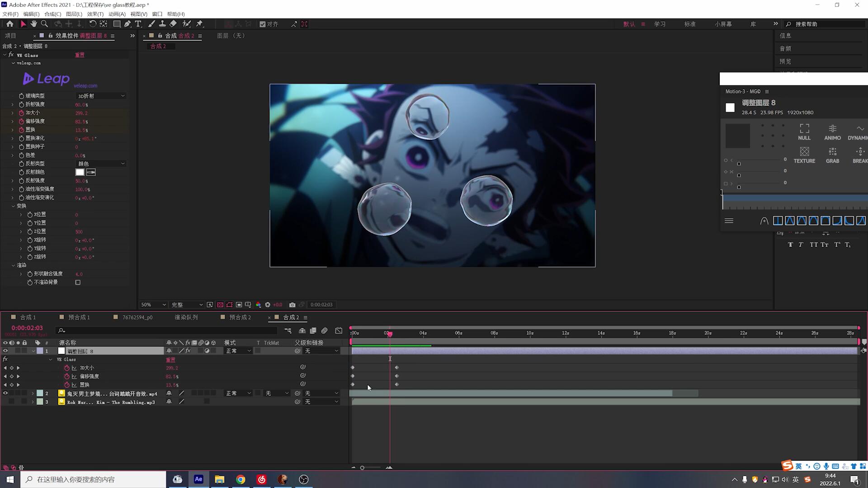Open parent dropdown for layer 3
This screenshot has width=868, height=488.
pyautogui.click(x=321, y=402)
